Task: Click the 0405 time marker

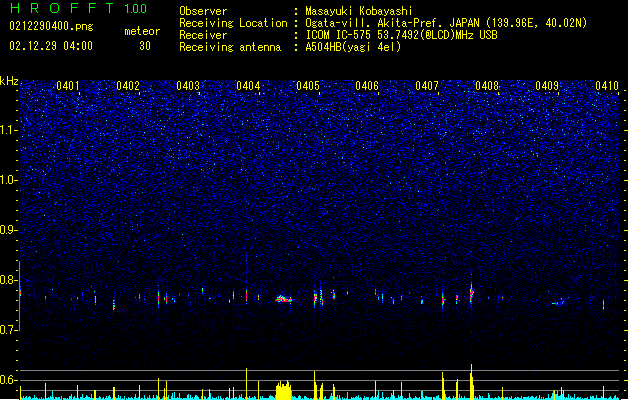Action: [x=308, y=85]
